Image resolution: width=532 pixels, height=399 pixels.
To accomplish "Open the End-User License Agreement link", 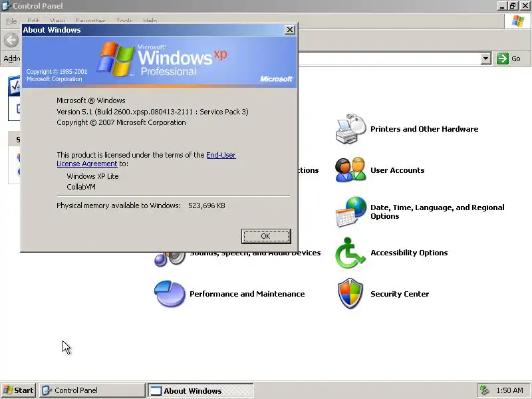I will (146, 159).
